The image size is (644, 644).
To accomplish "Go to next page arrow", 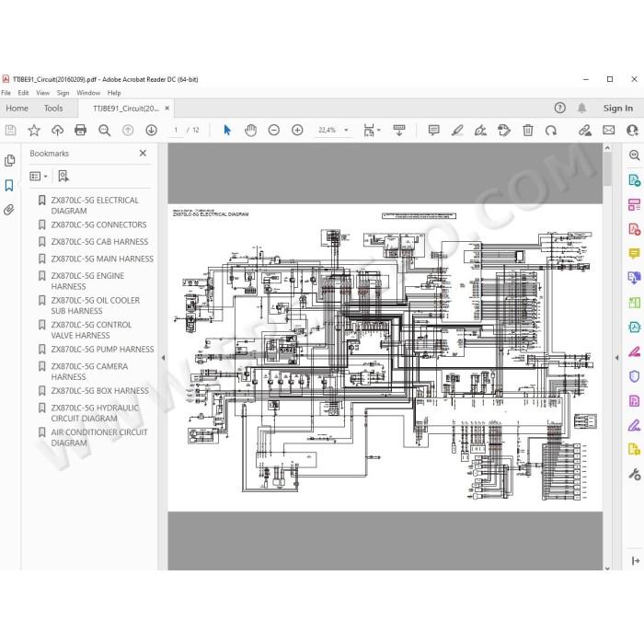I will coord(151,131).
